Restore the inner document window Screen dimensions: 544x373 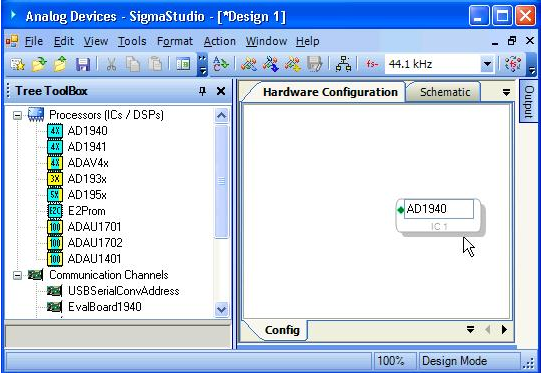(512, 41)
